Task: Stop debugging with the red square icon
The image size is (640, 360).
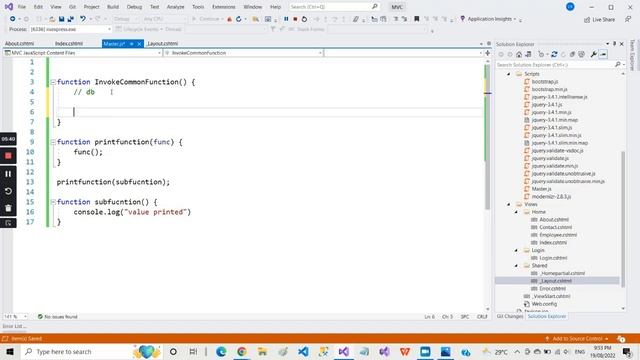Action: [x=295, y=19]
